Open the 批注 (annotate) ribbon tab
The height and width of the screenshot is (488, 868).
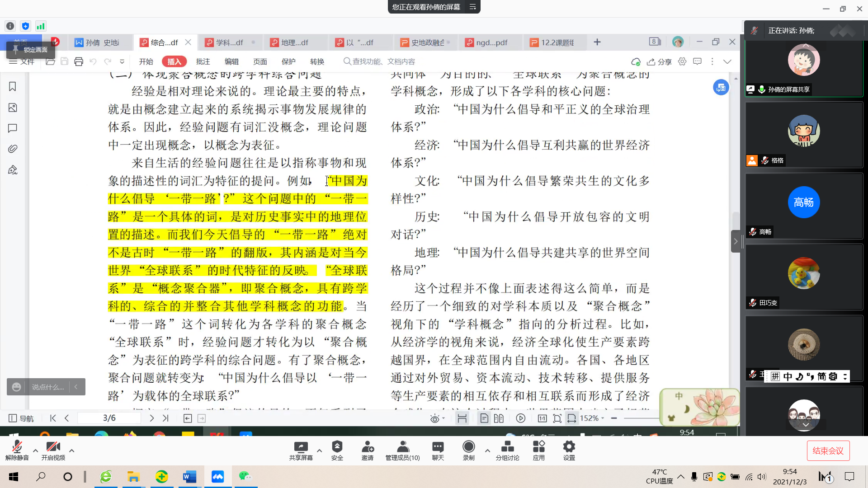tap(203, 61)
